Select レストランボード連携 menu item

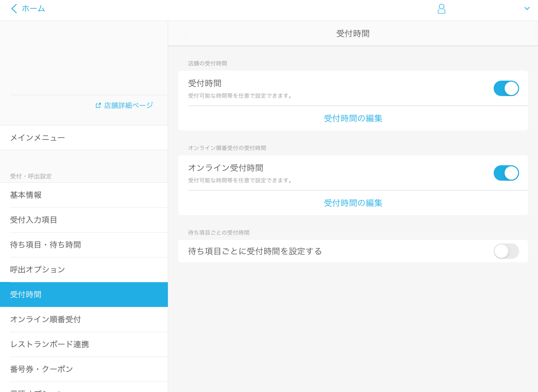pos(50,344)
